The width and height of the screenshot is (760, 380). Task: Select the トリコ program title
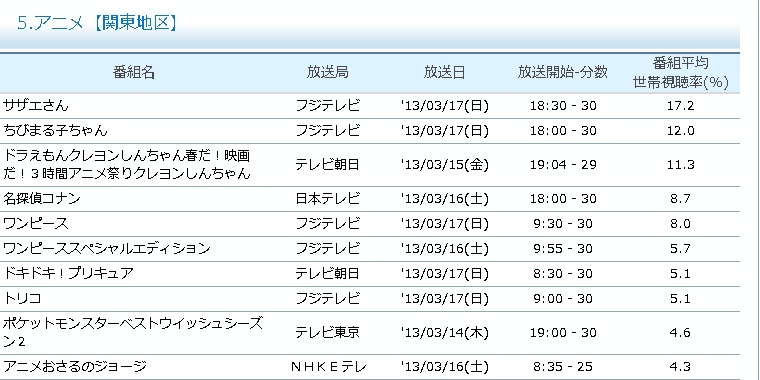[x=22, y=299]
